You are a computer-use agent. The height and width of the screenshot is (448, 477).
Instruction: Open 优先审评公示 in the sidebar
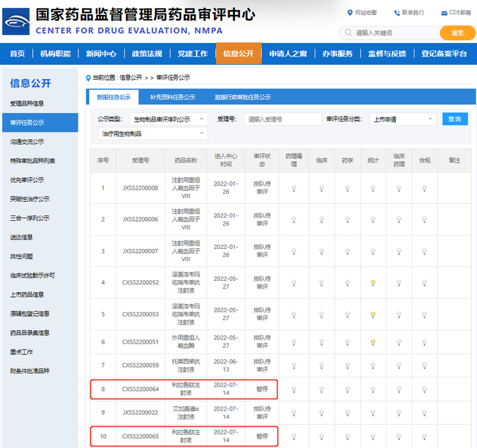[27, 180]
